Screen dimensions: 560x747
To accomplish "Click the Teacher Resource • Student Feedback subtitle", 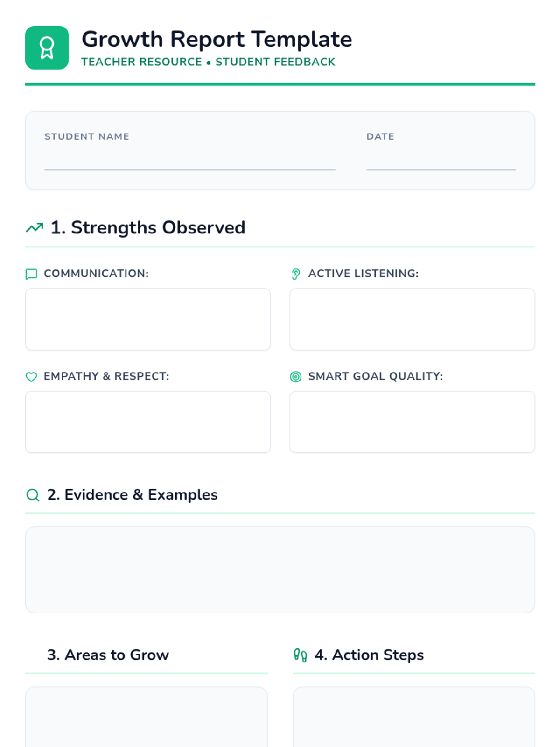I will click(x=208, y=62).
